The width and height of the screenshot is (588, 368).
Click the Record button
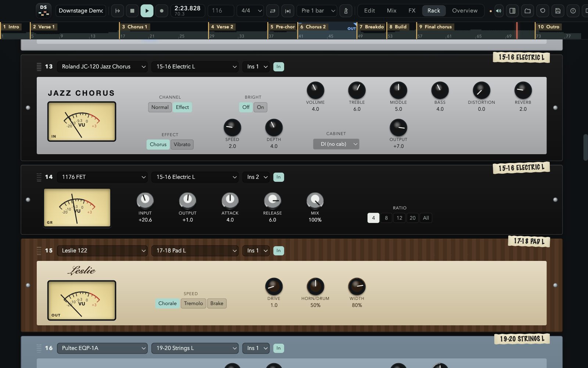(161, 11)
